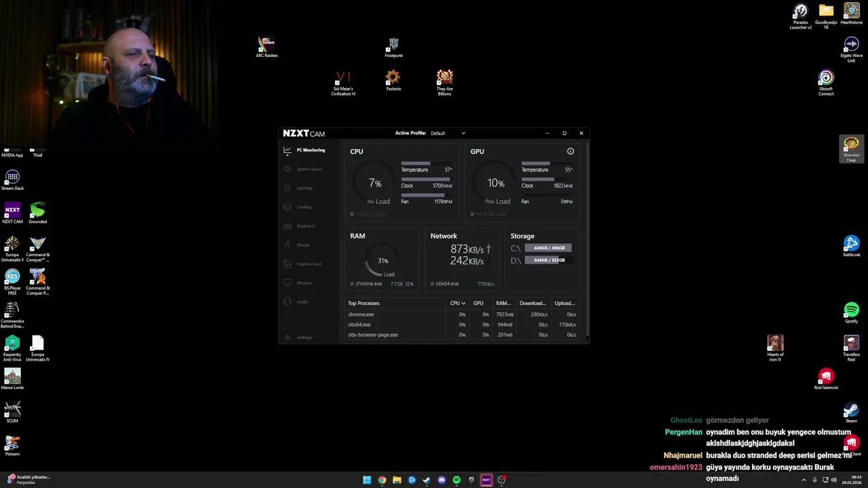The width and height of the screenshot is (868, 488).
Task: Open Hearts of Iron IV shortcut
Action: point(775,348)
